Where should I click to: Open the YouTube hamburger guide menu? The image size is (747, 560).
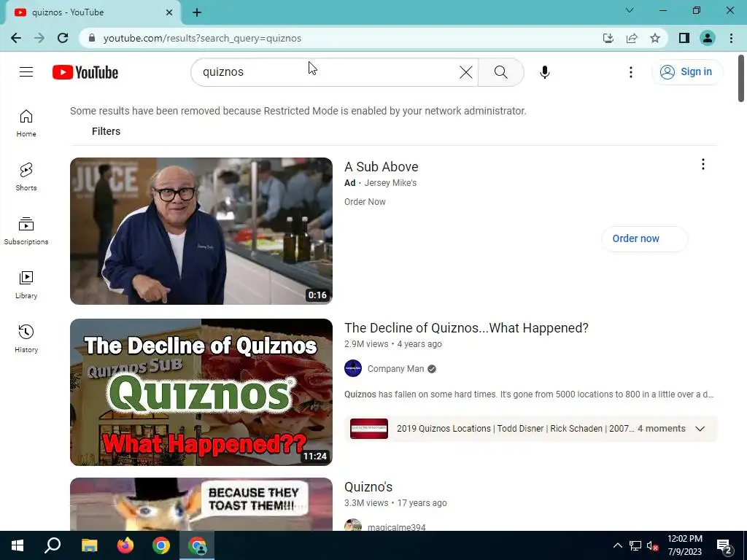click(26, 72)
